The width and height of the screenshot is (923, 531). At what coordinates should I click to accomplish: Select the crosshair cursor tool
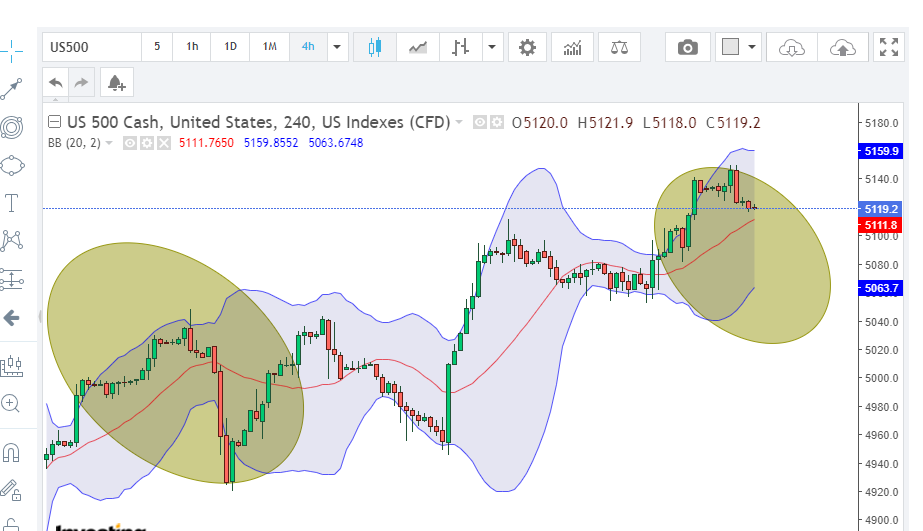[x=11, y=49]
